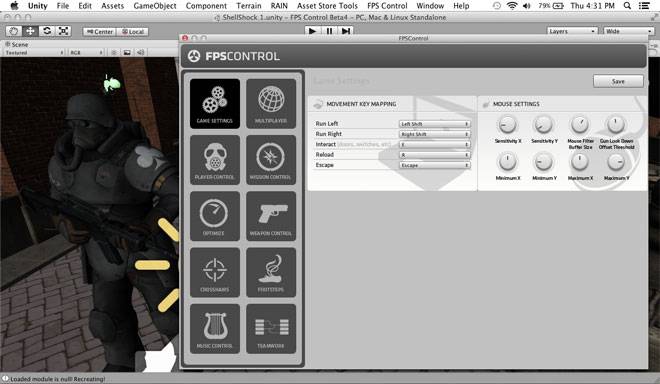Click the Play button
Viewport: 660px width, 384px height.
coord(312,31)
